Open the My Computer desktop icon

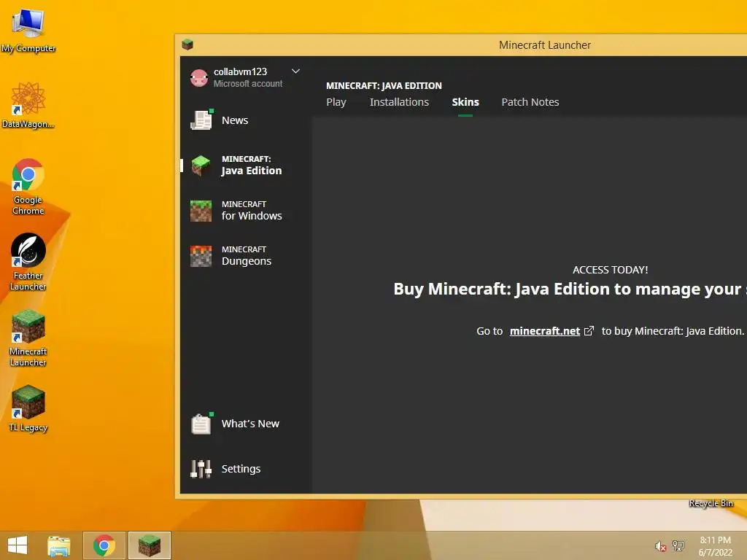pos(28,31)
